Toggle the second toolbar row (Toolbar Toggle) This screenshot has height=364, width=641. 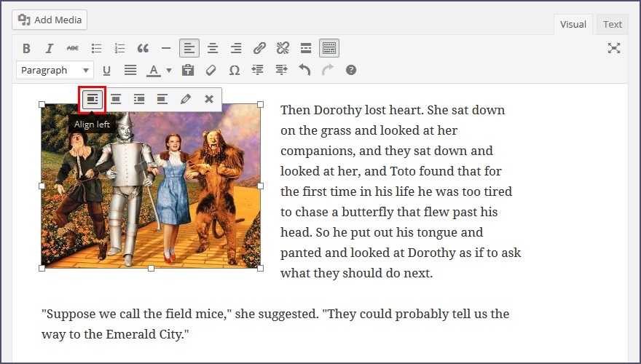(329, 49)
